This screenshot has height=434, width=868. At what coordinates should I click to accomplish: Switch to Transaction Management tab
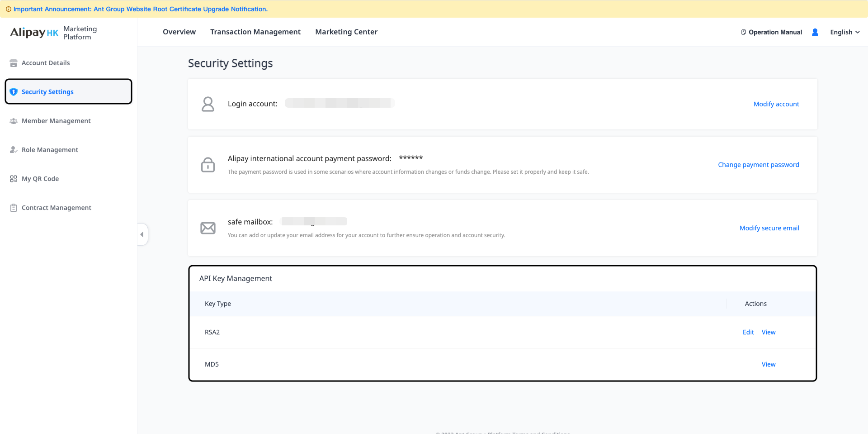click(x=255, y=32)
